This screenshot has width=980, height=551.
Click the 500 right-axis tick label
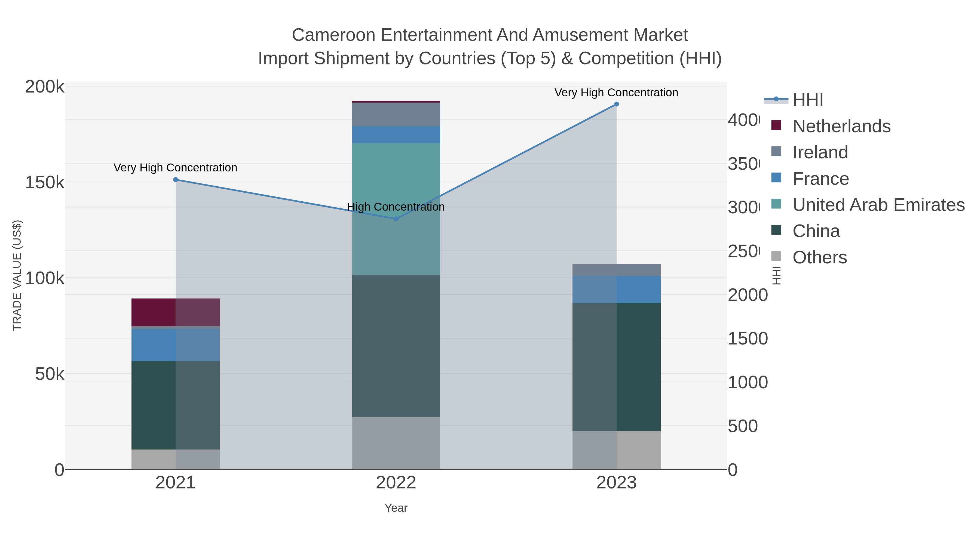(x=743, y=426)
